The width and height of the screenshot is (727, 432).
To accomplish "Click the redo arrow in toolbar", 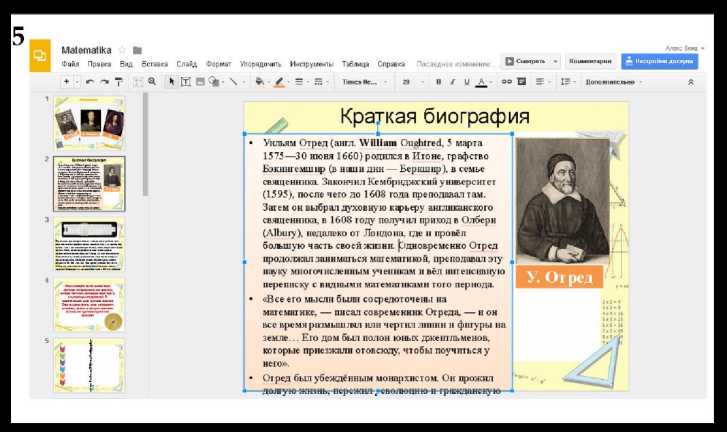I will 104,82.
